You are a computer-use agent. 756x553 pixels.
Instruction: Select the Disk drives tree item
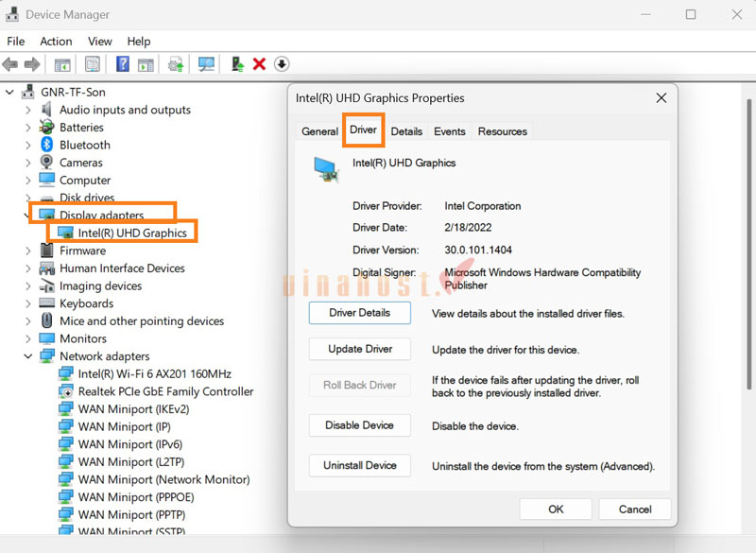point(87,198)
